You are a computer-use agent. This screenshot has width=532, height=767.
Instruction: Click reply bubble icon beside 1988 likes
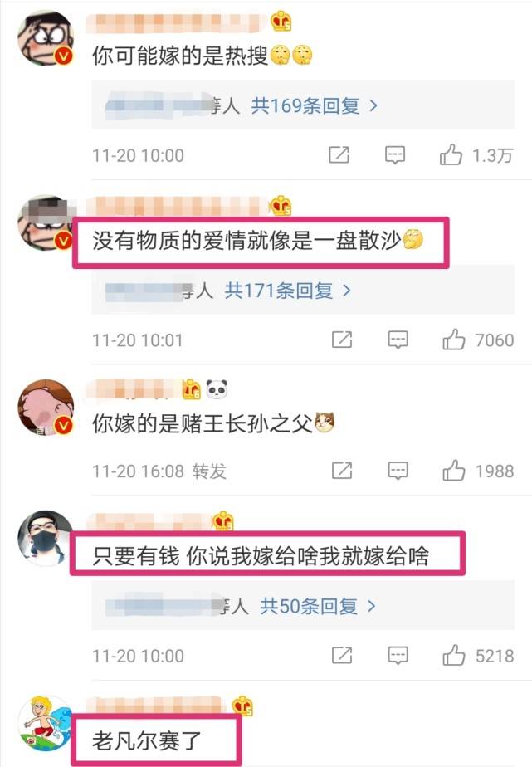(398, 471)
